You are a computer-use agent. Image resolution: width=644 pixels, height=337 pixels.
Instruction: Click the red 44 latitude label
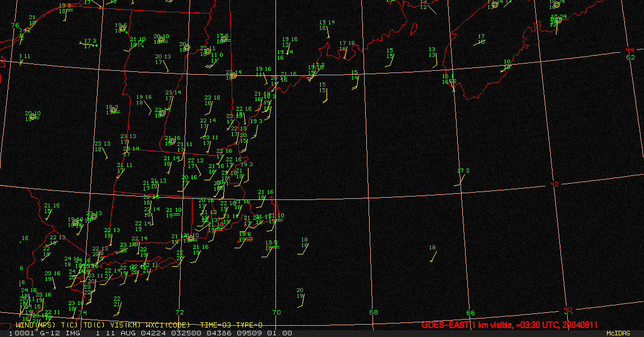tap(629, 50)
